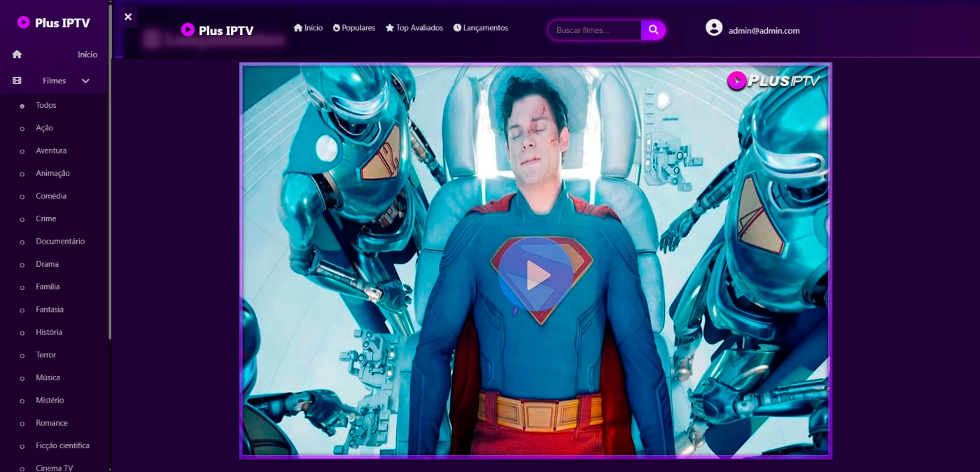Select Fantasia movie category
The height and width of the screenshot is (472, 980).
[50, 310]
